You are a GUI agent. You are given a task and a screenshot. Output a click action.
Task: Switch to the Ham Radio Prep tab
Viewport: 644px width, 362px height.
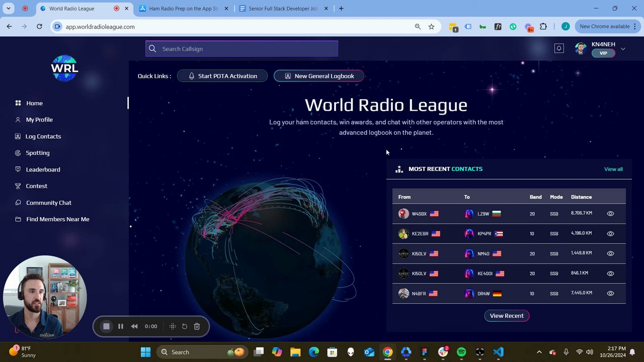pyautogui.click(x=183, y=9)
